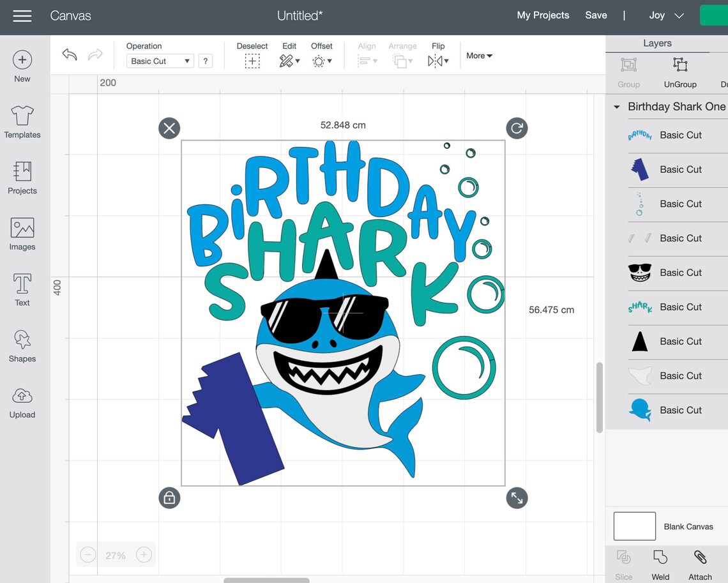Screen dimensions: 728x583
Task: Zoom out with the minus button
Action: (87, 555)
